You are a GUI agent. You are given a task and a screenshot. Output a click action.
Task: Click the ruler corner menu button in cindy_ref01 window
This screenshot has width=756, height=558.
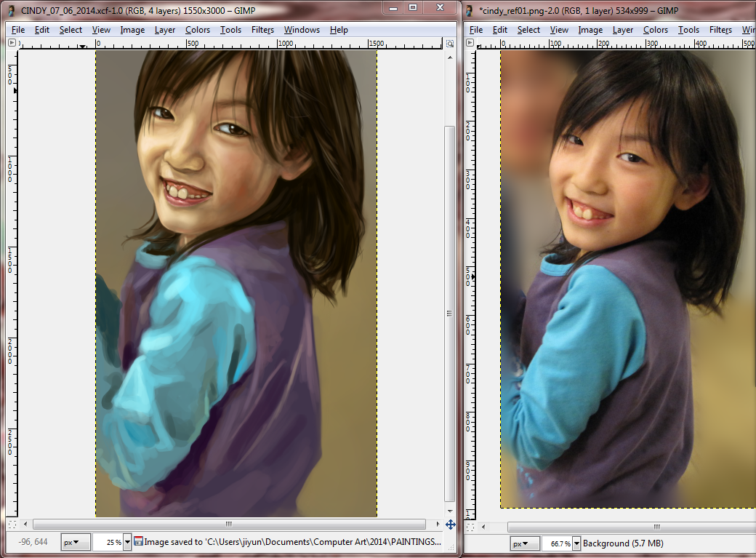(x=470, y=43)
